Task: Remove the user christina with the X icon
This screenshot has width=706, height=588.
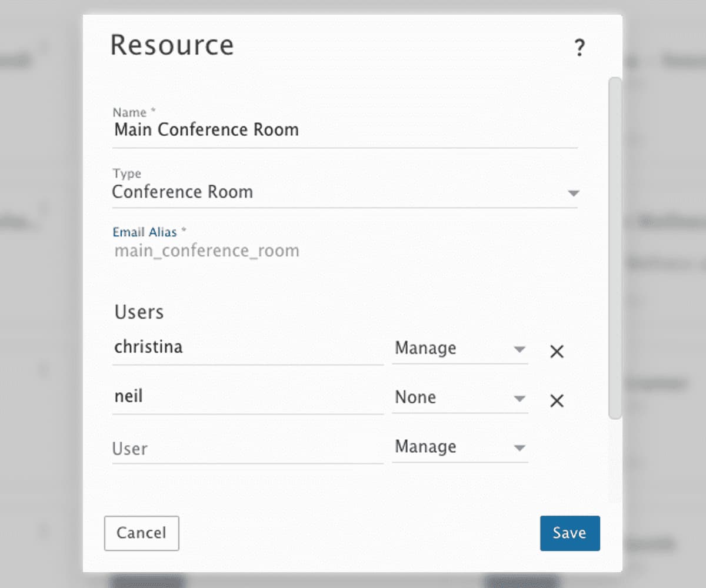Action: pos(555,351)
